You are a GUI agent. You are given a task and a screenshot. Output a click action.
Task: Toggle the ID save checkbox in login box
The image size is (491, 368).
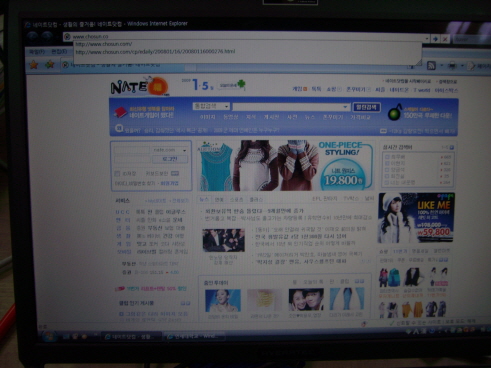[x=117, y=174]
